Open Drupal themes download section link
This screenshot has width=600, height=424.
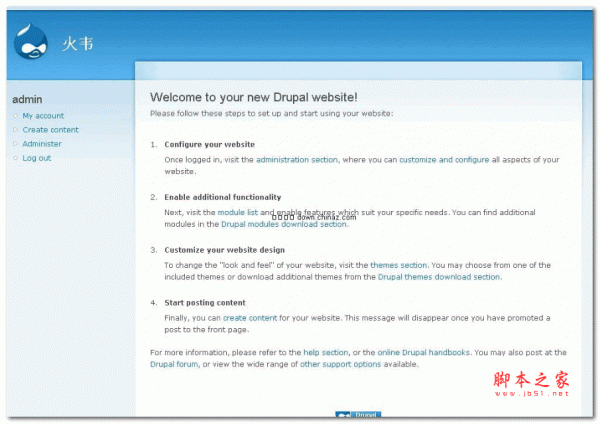pyautogui.click(x=439, y=277)
